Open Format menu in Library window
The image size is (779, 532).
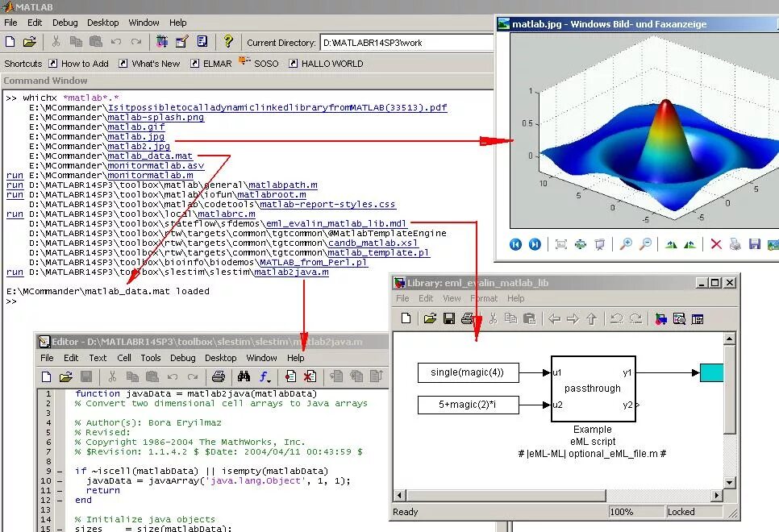pos(484,298)
